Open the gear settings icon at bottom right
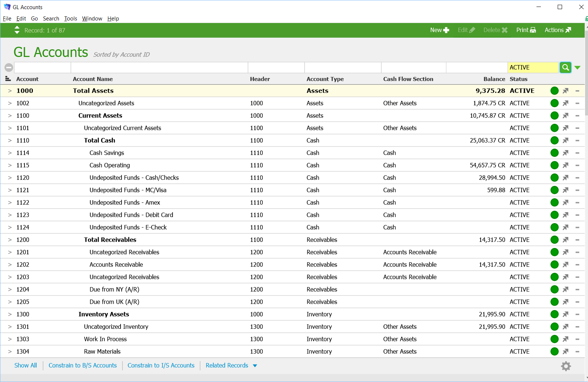This screenshot has height=382, width=588. pyautogui.click(x=566, y=366)
